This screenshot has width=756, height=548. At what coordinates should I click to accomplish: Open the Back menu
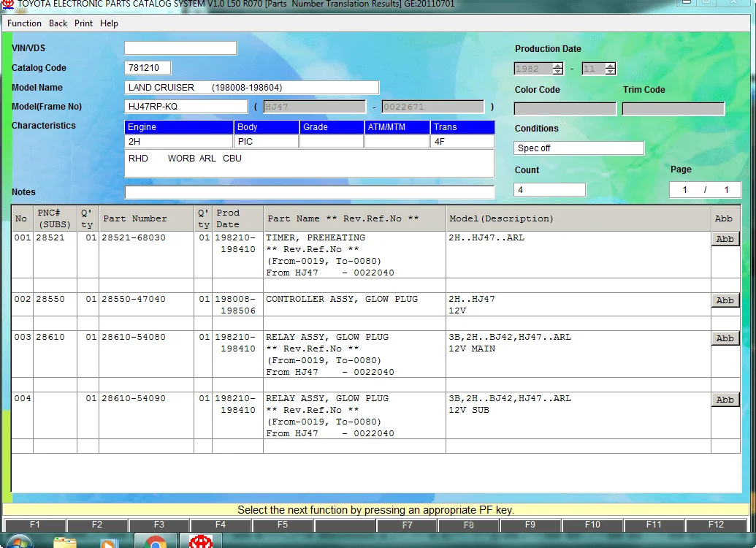point(58,23)
